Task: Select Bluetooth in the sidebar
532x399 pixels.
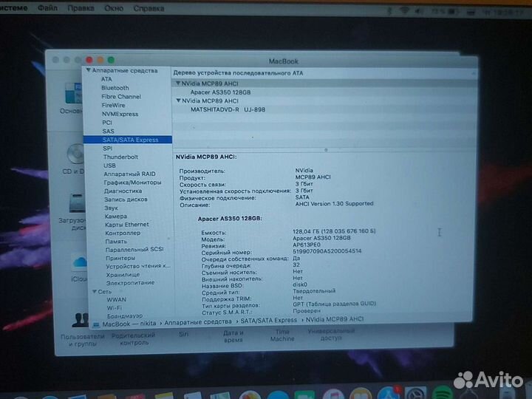Action: click(x=115, y=88)
